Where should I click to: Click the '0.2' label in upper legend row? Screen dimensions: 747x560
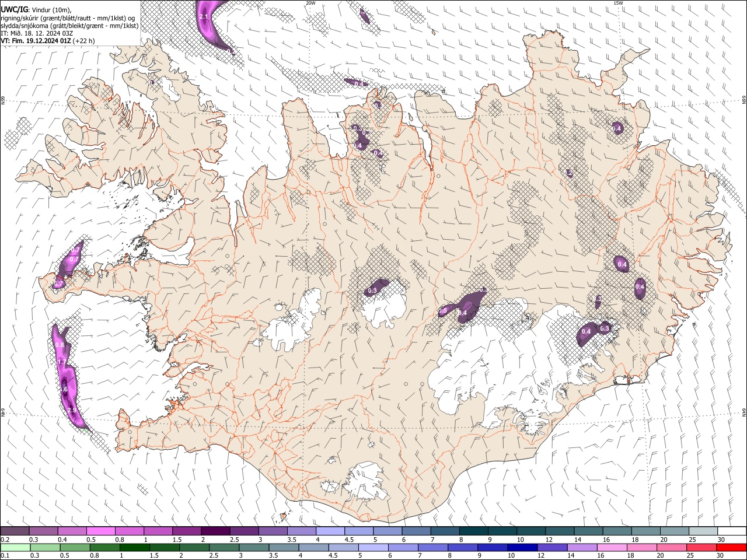(x=5, y=540)
